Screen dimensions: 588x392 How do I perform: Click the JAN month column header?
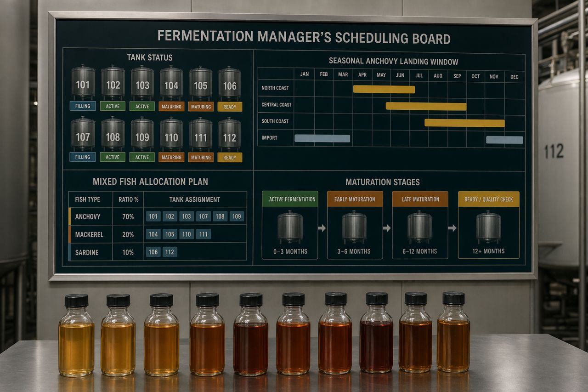[304, 74]
